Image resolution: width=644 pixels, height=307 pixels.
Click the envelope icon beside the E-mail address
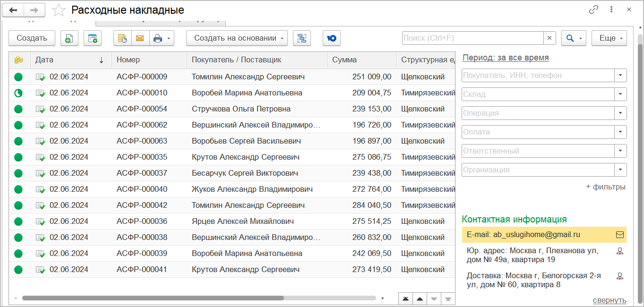click(620, 234)
